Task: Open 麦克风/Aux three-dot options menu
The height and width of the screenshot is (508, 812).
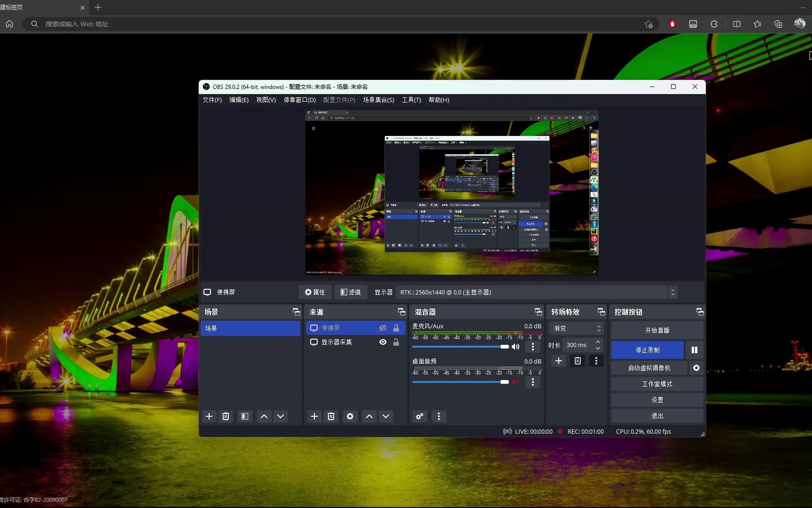Action: pyautogui.click(x=532, y=347)
